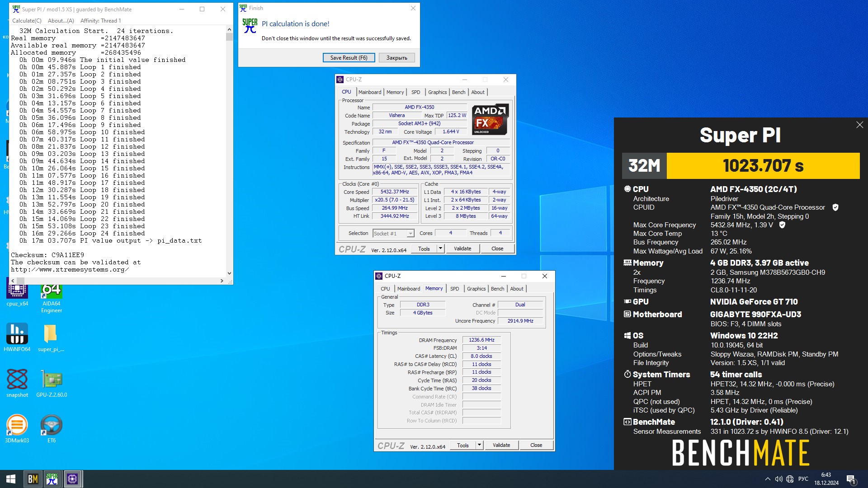The image size is (868, 488).
Task: Click the AMD FX logo in CPU-Z
Action: tap(491, 119)
